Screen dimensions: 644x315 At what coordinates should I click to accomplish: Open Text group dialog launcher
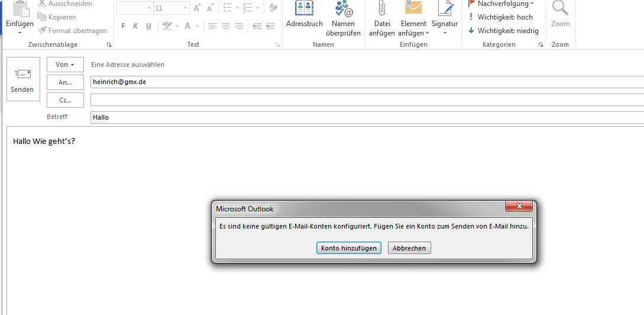click(277, 44)
